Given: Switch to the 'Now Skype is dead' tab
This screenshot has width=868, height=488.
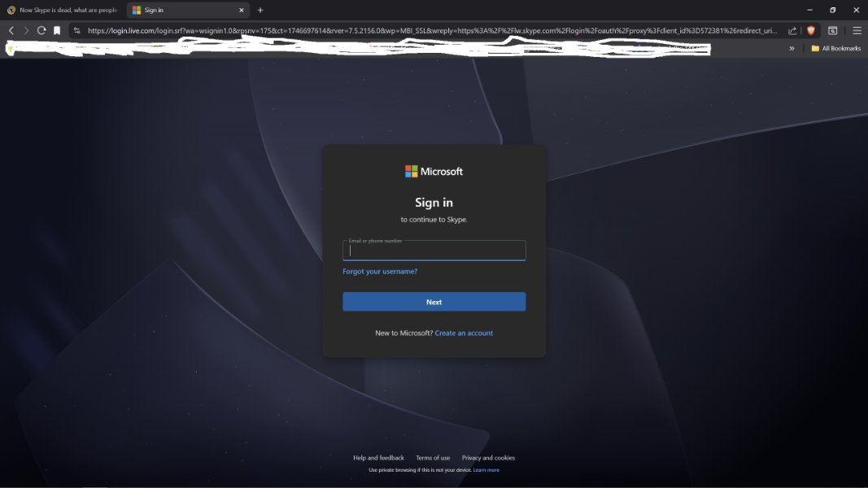Looking at the screenshot, I should pyautogui.click(x=63, y=10).
